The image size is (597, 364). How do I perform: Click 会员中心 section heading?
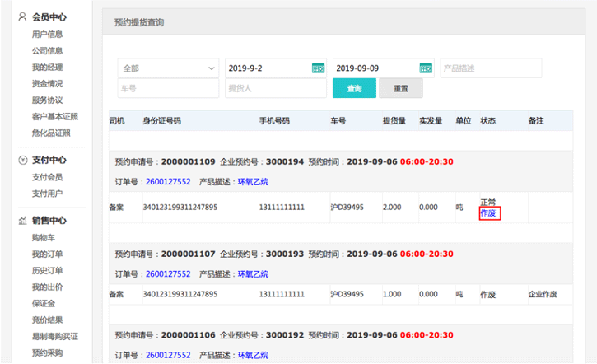(49, 16)
